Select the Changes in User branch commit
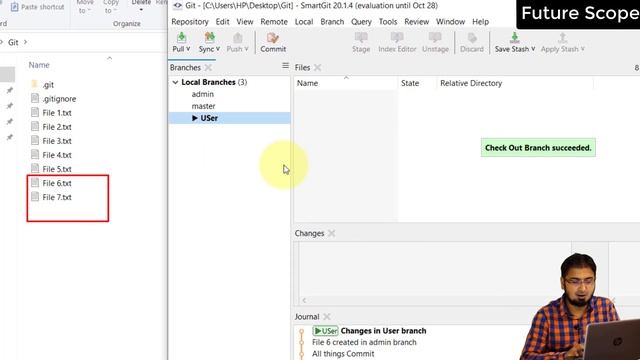This screenshot has width=640, height=360. (x=383, y=331)
